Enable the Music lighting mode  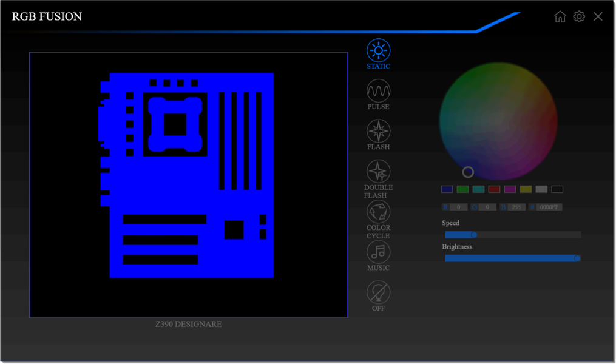[378, 252]
